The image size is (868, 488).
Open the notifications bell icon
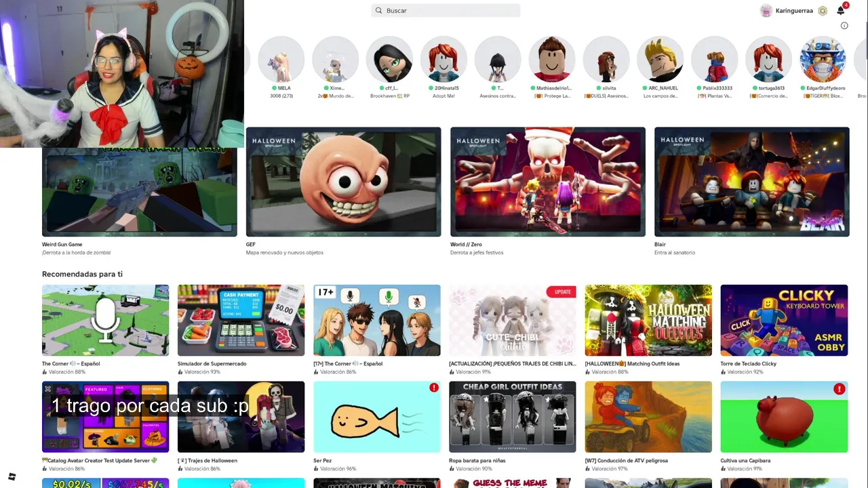[x=841, y=10]
